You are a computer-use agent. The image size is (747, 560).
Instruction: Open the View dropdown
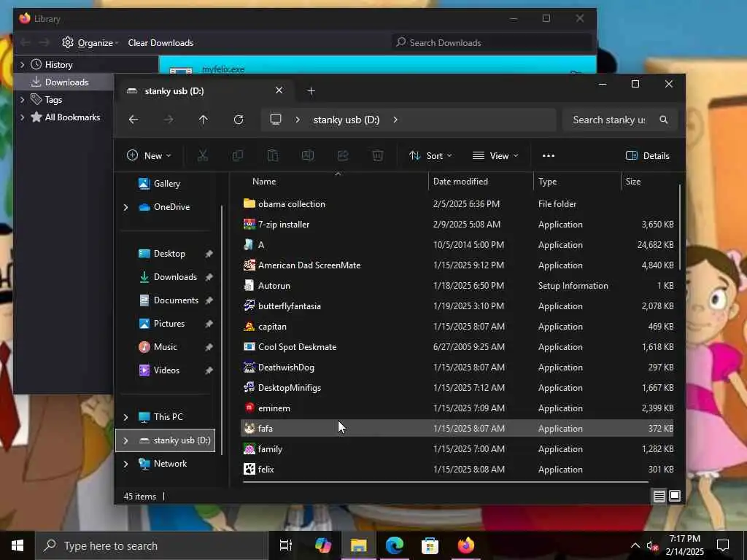[x=495, y=156]
